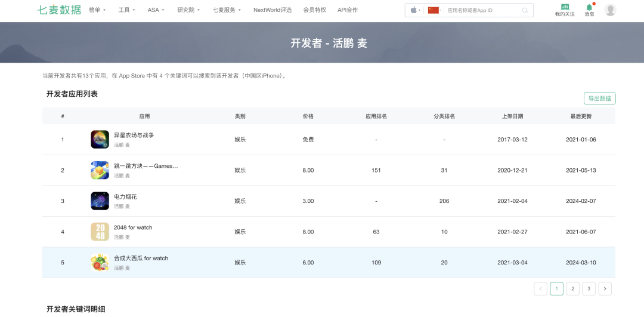The height and width of the screenshot is (317, 644).
Task: Click 导出数据 export button
Action: [x=600, y=99]
